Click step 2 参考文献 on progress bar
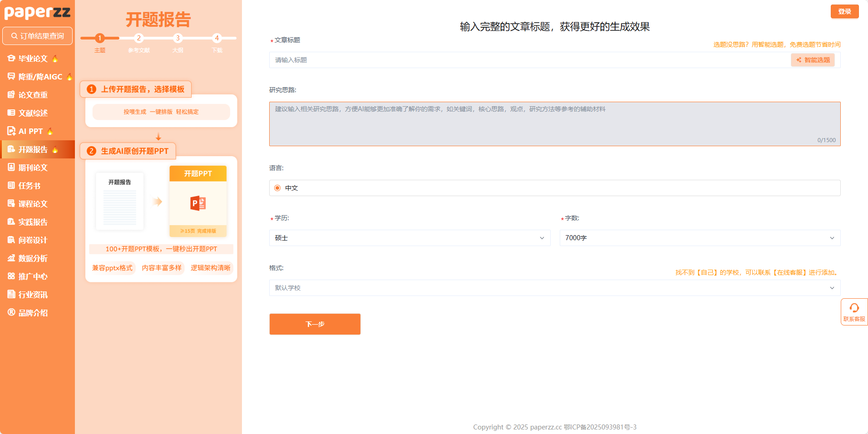Image resolution: width=868 pixels, height=434 pixels. (139, 38)
